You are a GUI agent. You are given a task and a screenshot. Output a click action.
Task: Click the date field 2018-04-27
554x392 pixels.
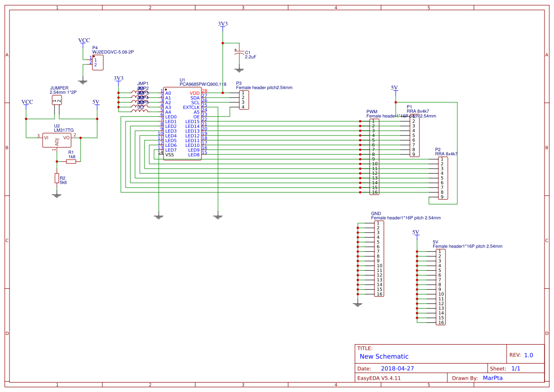398,367
